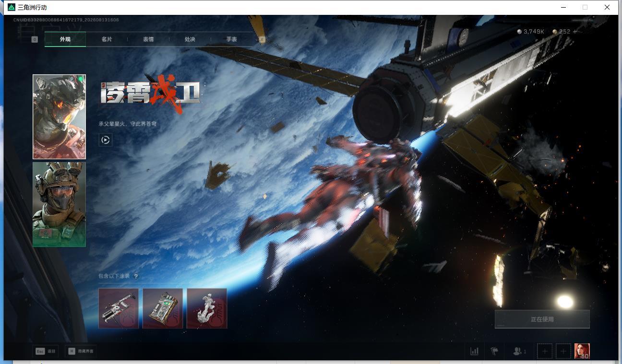Click the 252 currency amount
The image size is (622, 364).
[x=564, y=32]
